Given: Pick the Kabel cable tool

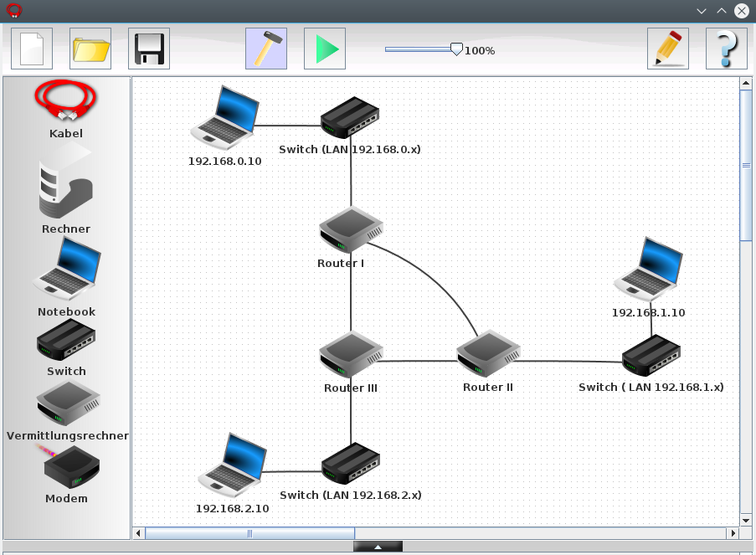Looking at the screenshot, I should pos(65,102).
